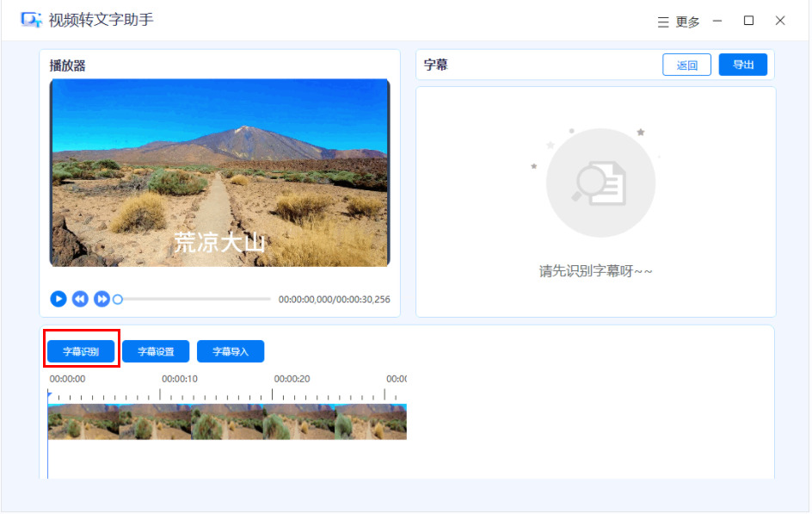Open 字幕设置 subtitle settings

[x=156, y=351]
